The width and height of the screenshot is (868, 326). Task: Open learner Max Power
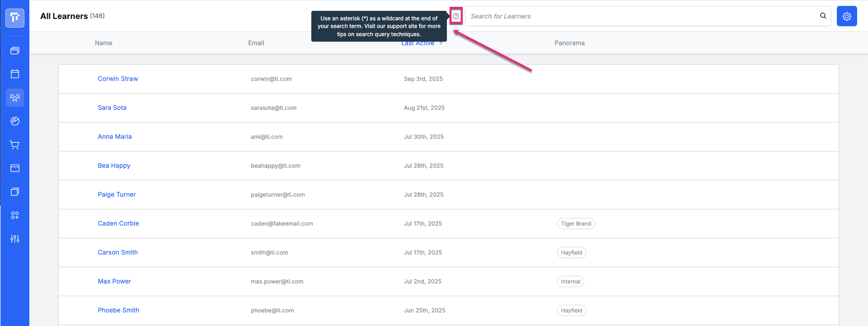pyautogui.click(x=114, y=281)
